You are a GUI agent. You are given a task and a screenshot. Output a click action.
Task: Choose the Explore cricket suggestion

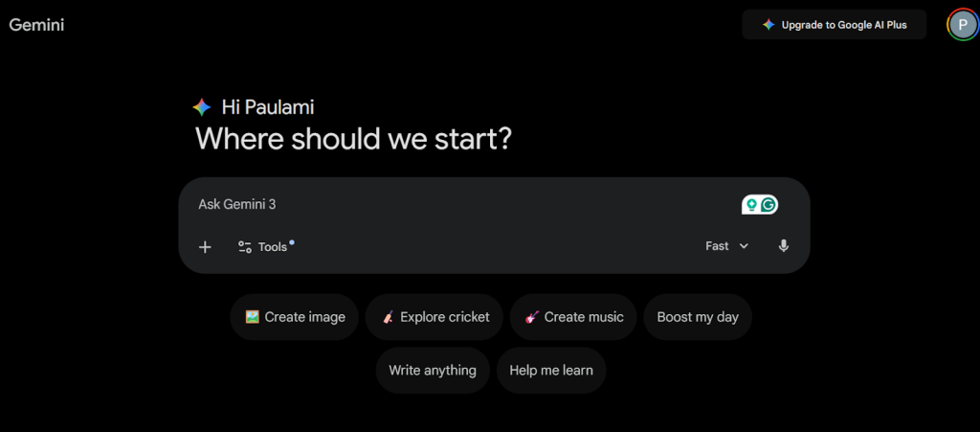[434, 317]
